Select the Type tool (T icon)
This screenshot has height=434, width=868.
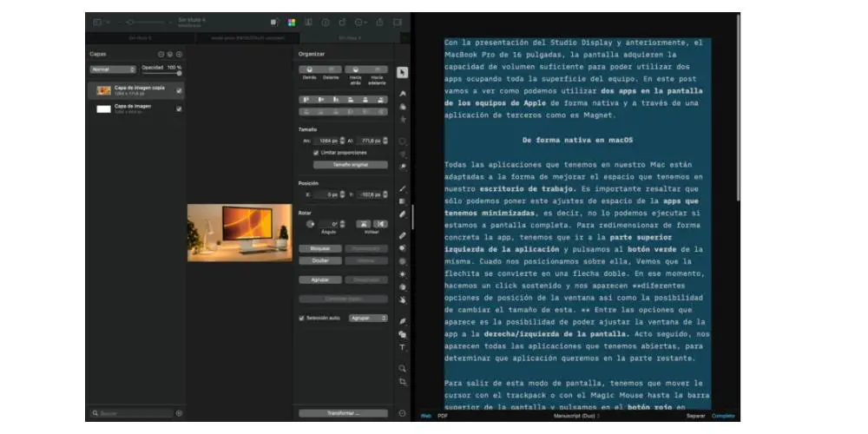tap(402, 347)
